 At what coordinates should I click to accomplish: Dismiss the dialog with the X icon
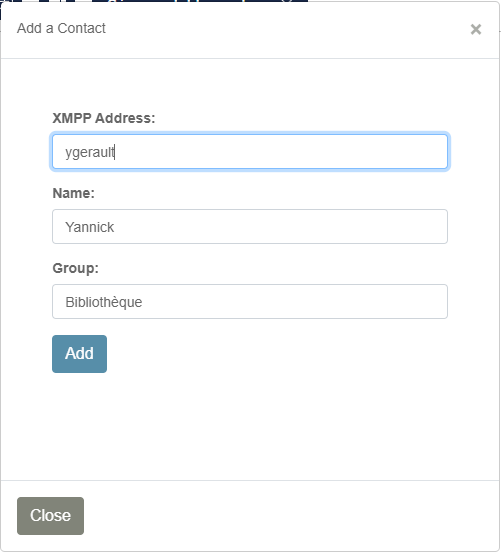[476, 29]
